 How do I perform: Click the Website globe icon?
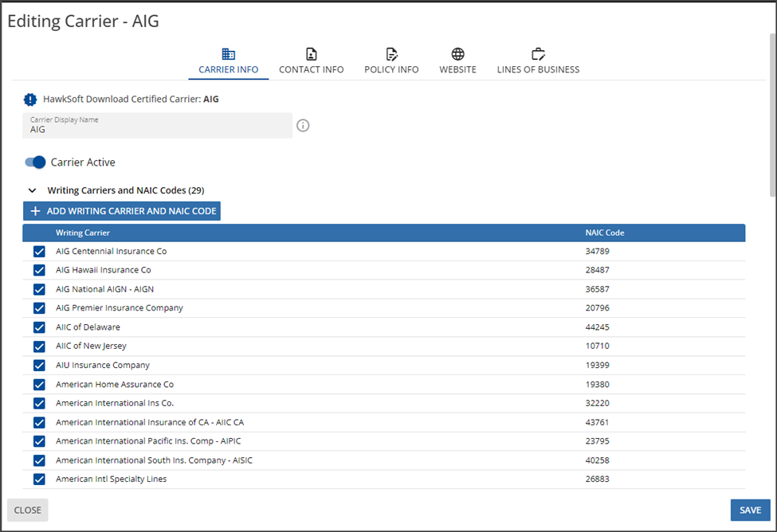[458, 54]
